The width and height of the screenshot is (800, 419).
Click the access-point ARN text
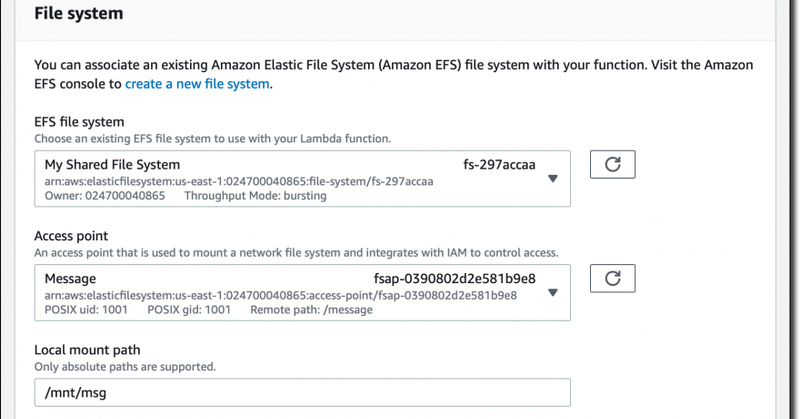280,295
